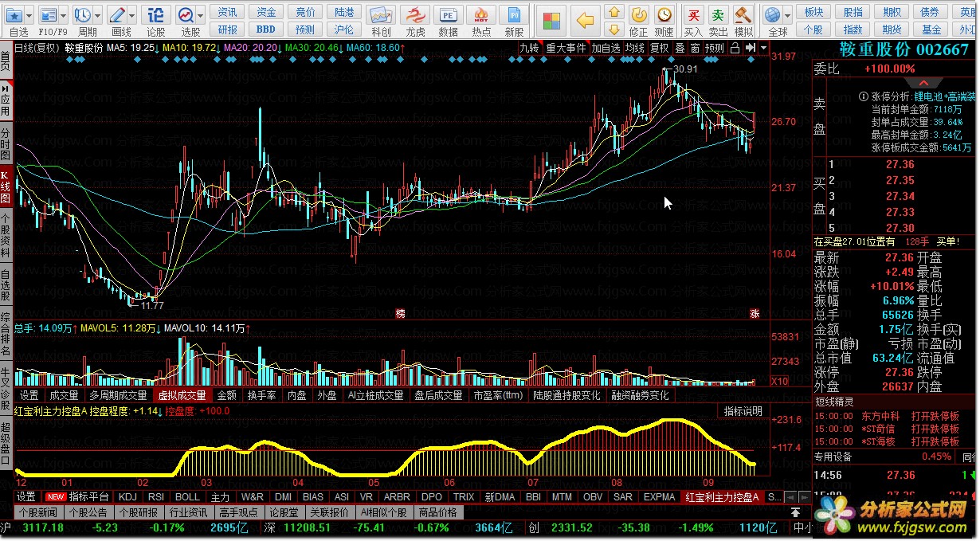Expand the 画线 dropdown arrow

(x=132, y=15)
